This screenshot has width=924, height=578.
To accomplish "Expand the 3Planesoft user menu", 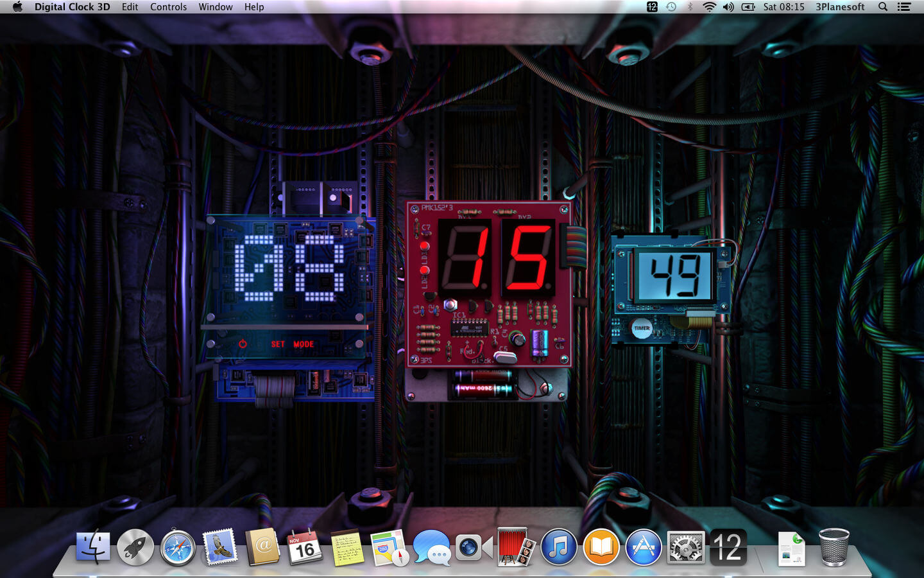I will 839,7.
